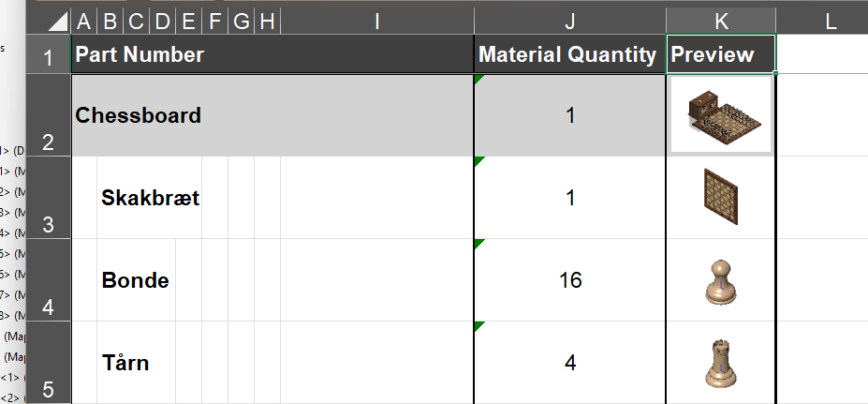Select the Chessboard assembly preview thumbnail

point(721,114)
